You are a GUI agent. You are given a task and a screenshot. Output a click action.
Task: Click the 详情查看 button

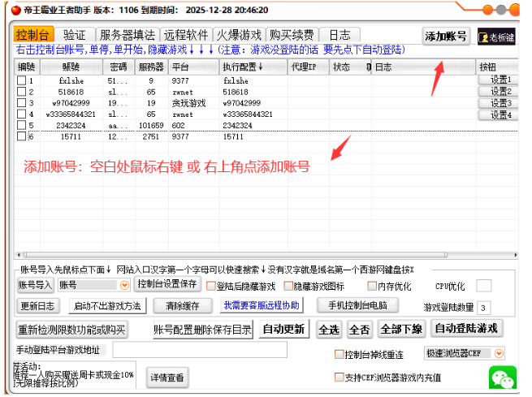[x=167, y=378]
